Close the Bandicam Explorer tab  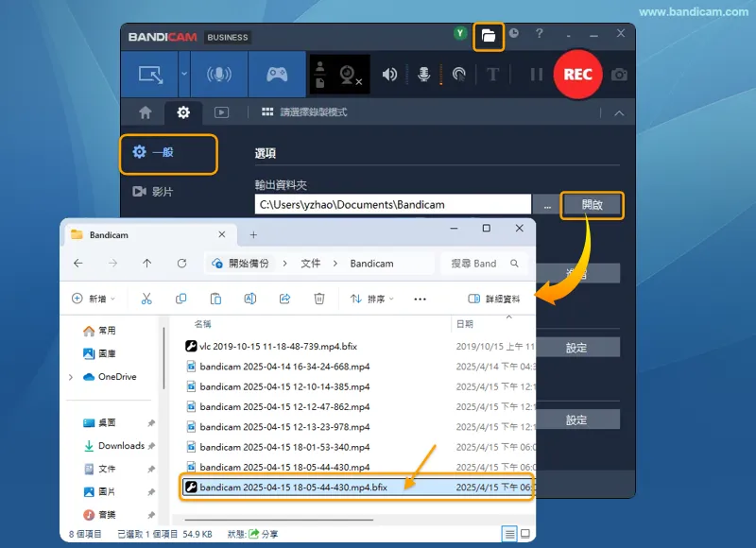point(222,234)
